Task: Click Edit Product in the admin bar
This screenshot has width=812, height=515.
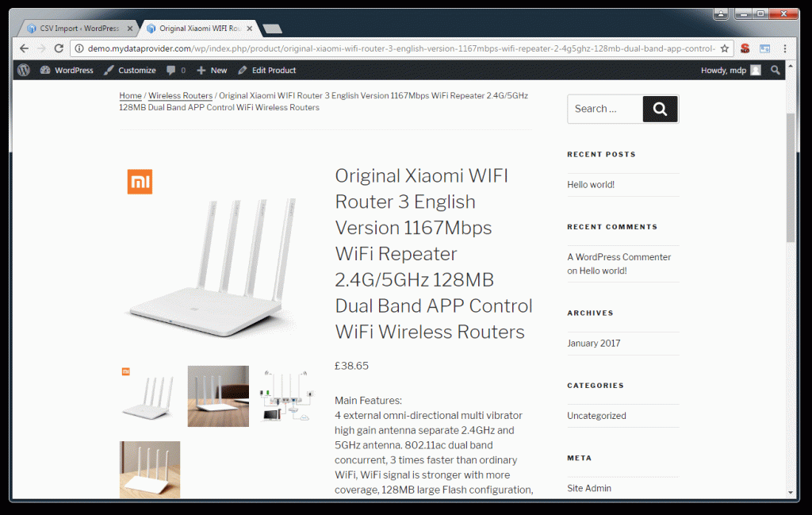Action: click(267, 70)
